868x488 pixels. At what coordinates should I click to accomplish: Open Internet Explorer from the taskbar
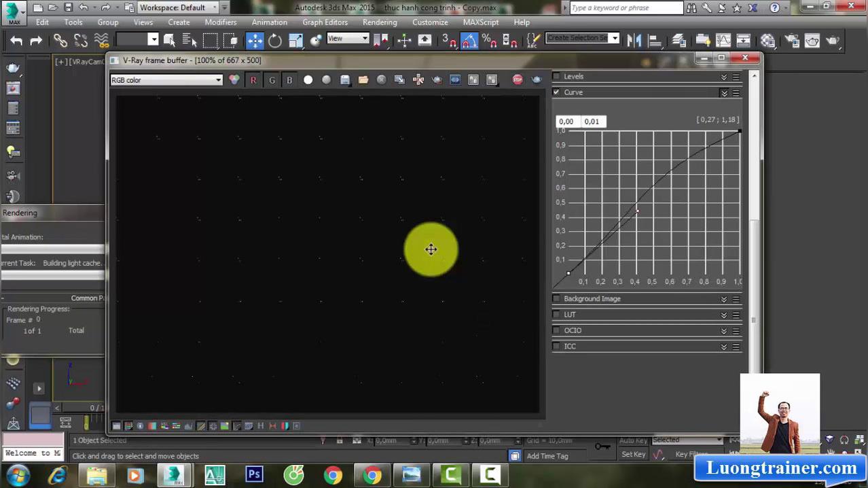pos(57,474)
